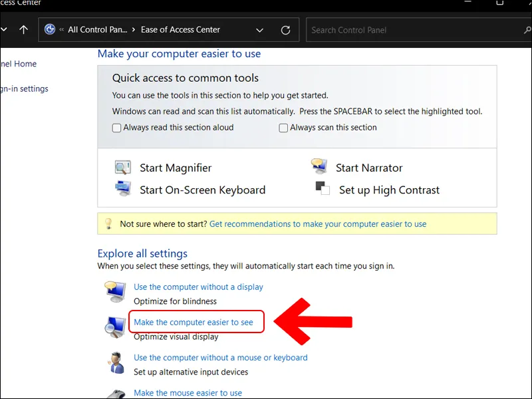Enable Always read this section aloud

point(117,128)
